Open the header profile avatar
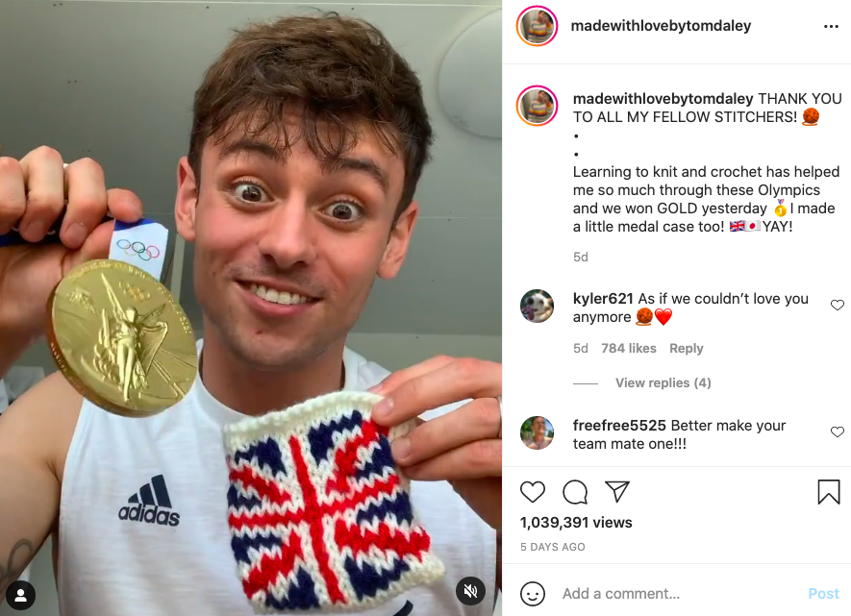Screen dimensions: 851x616 click(x=537, y=26)
